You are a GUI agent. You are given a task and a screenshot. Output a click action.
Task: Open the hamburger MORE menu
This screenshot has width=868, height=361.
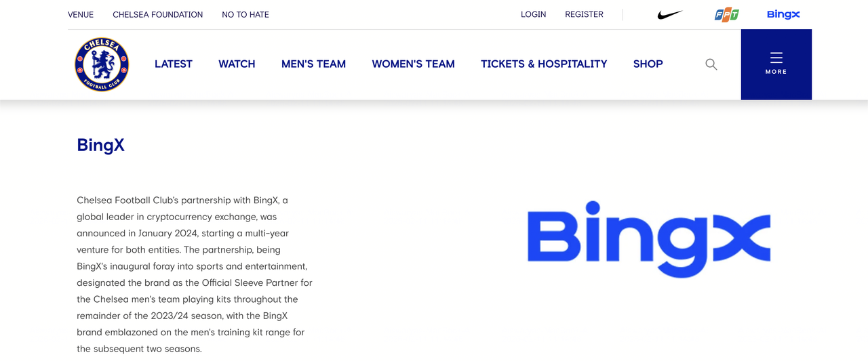pyautogui.click(x=776, y=64)
